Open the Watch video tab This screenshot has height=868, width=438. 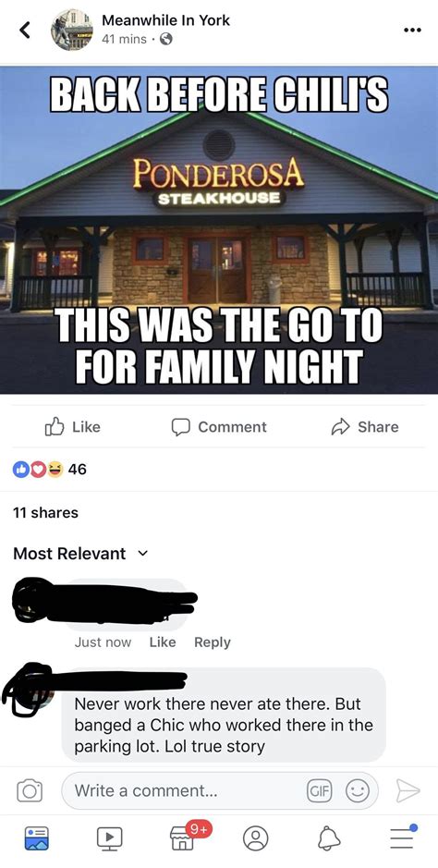tap(109, 837)
